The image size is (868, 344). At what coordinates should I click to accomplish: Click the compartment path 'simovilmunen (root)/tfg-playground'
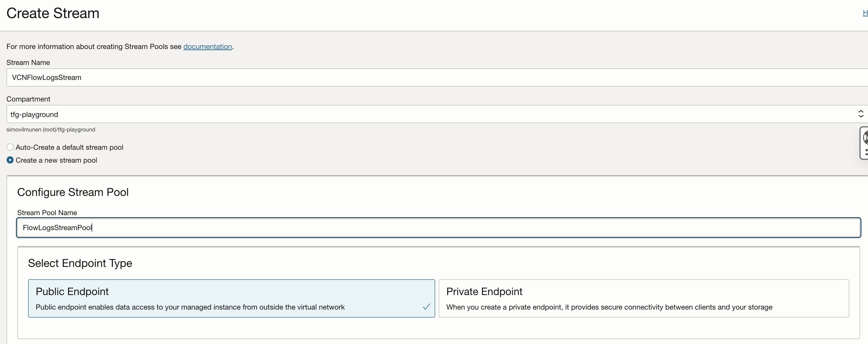click(x=51, y=130)
